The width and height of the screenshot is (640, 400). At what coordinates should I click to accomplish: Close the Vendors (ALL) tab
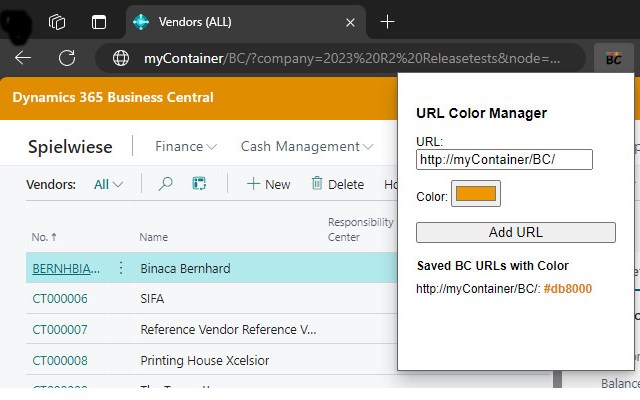tap(348, 21)
